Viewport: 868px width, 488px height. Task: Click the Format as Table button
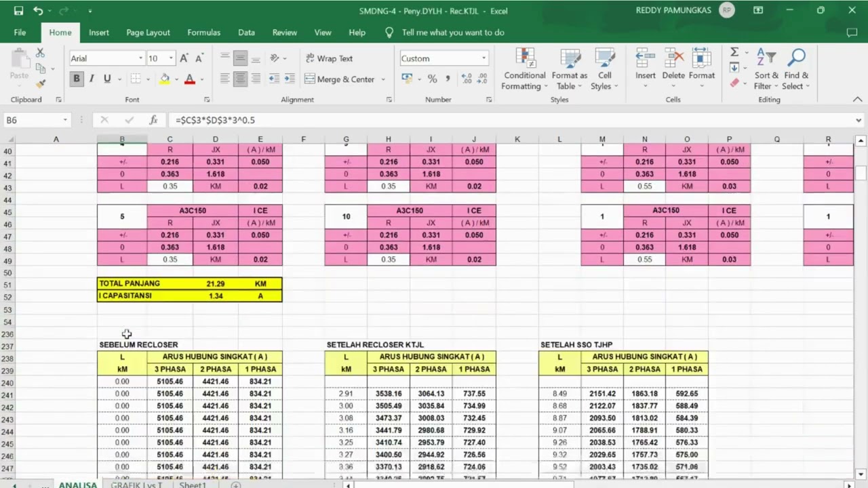(569, 68)
